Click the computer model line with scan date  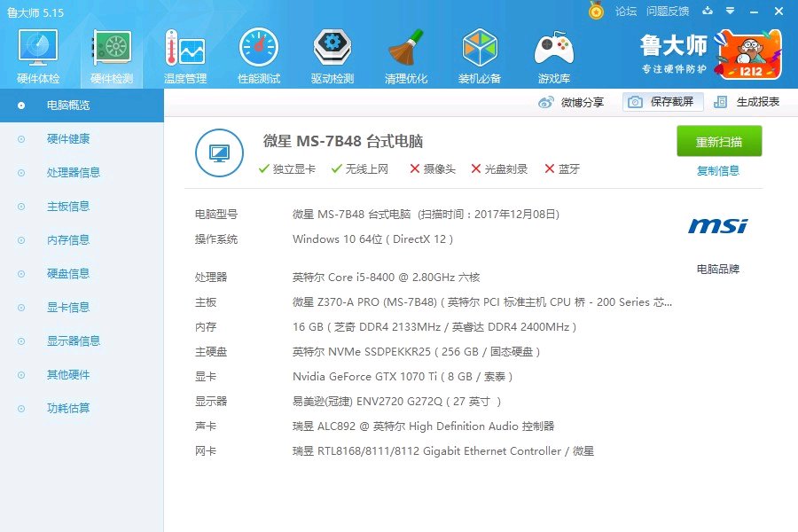click(426, 215)
